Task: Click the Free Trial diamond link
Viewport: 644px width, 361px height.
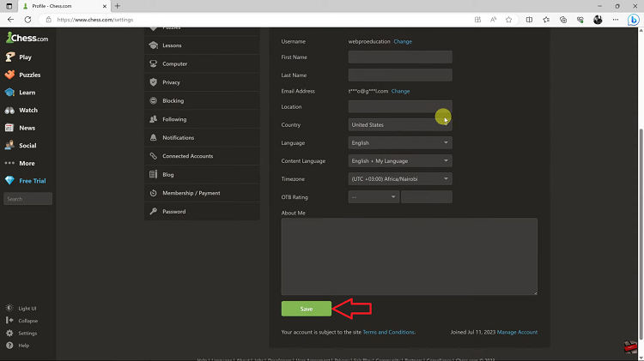Action: (x=26, y=180)
